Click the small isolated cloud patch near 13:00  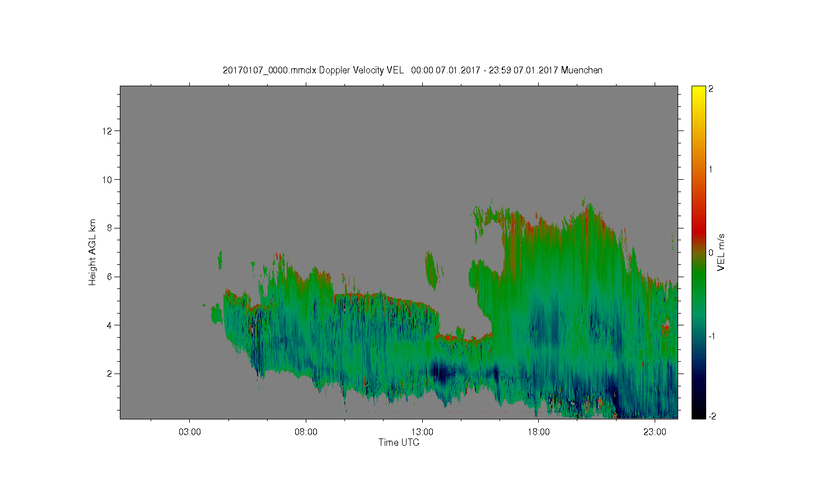(x=431, y=270)
